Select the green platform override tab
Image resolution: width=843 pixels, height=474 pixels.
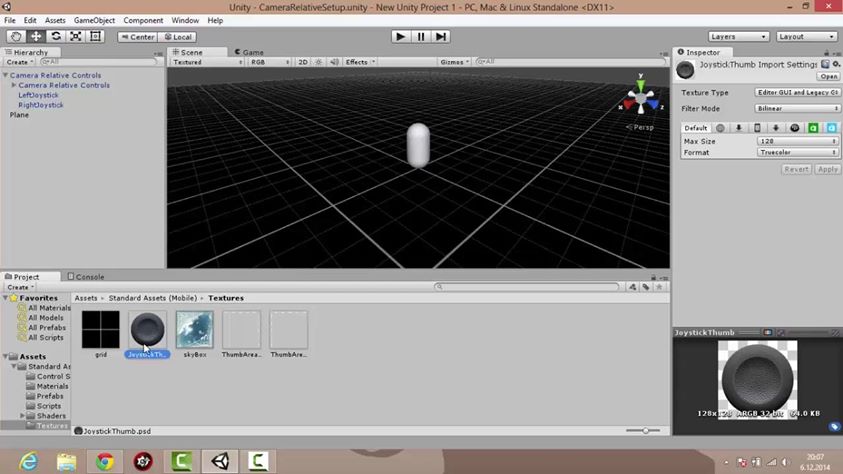813,128
